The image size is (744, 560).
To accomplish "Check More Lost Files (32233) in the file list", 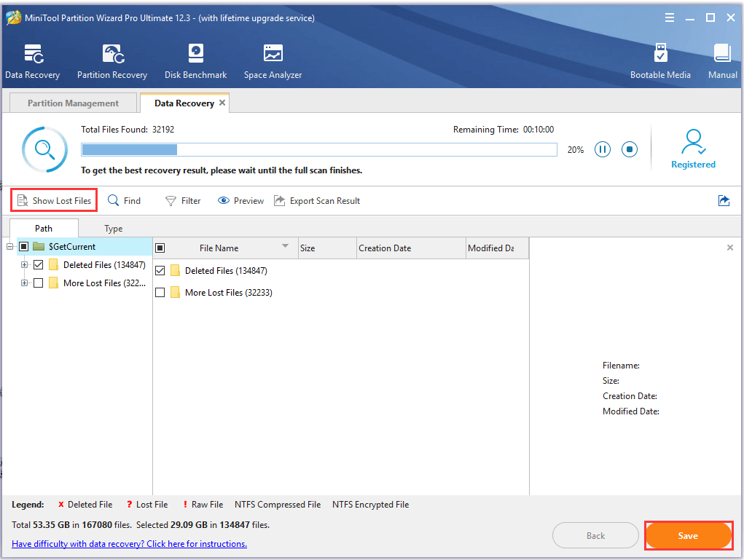I will [x=160, y=292].
